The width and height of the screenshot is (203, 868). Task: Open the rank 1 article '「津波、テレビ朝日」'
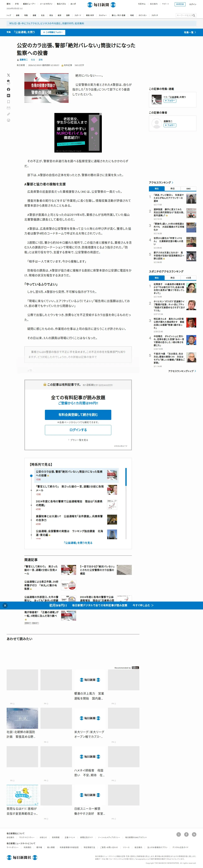(x=169, y=198)
